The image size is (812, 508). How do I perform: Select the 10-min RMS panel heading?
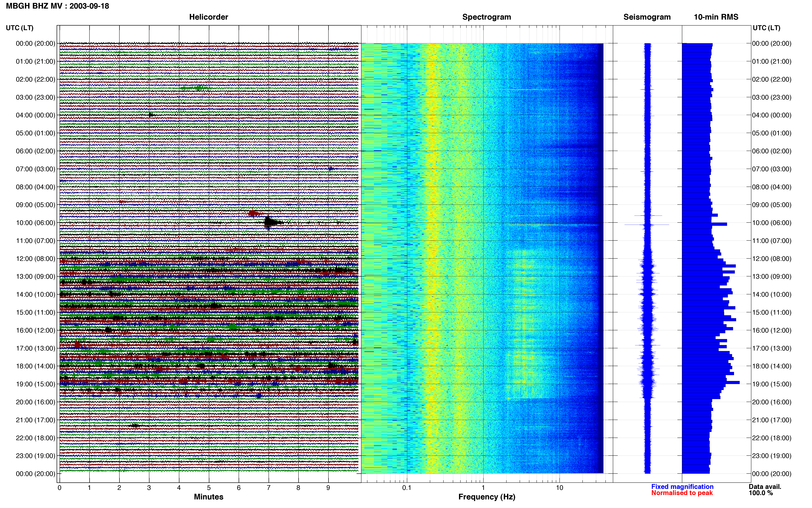coord(716,17)
